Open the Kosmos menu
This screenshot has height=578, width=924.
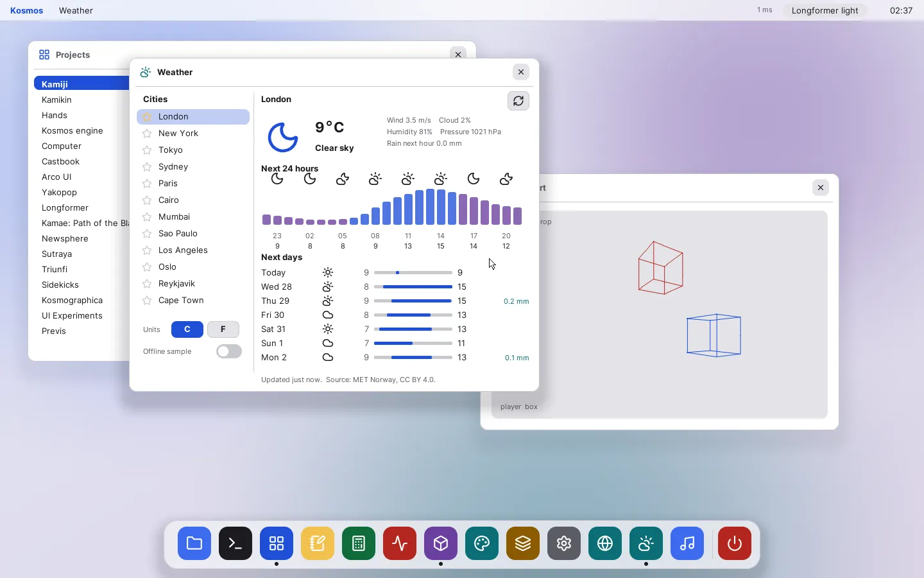27,10
